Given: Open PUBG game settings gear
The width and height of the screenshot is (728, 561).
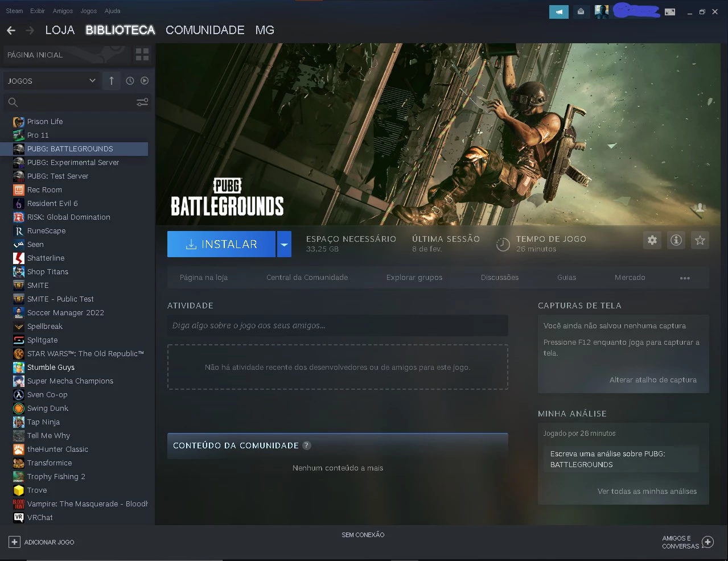Looking at the screenshot, I should point(652,241).
